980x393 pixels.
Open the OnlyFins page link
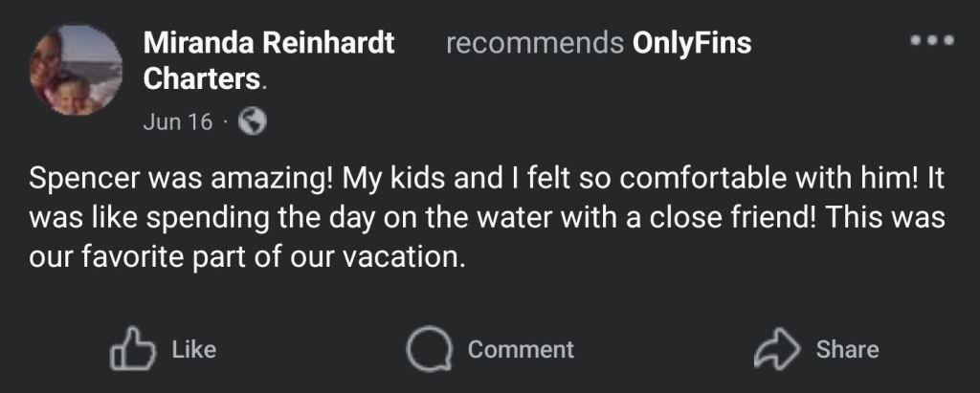(693, 44)
